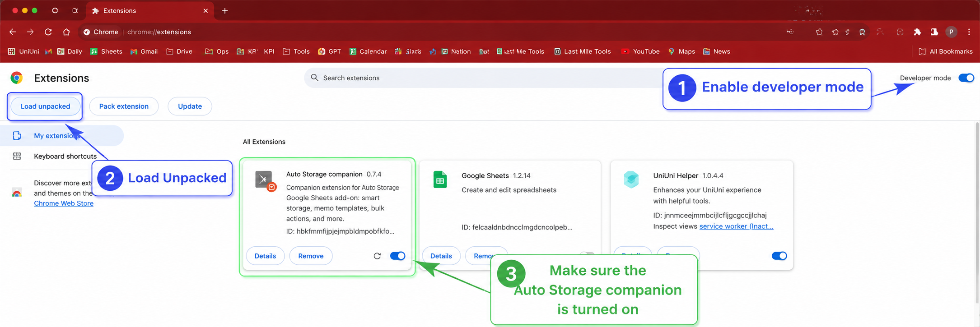
Task: Select My extensions in the sidebar
Action: click(62, 136)
